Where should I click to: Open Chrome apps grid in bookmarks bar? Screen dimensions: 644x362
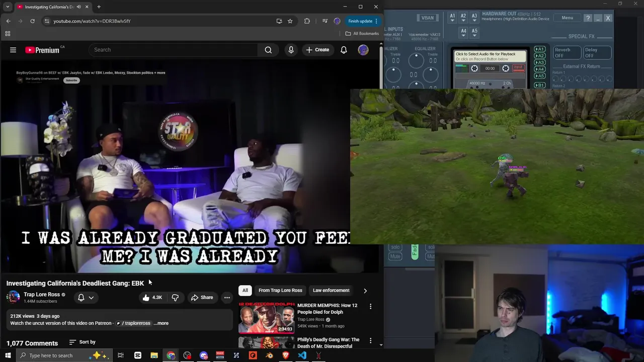8,34
